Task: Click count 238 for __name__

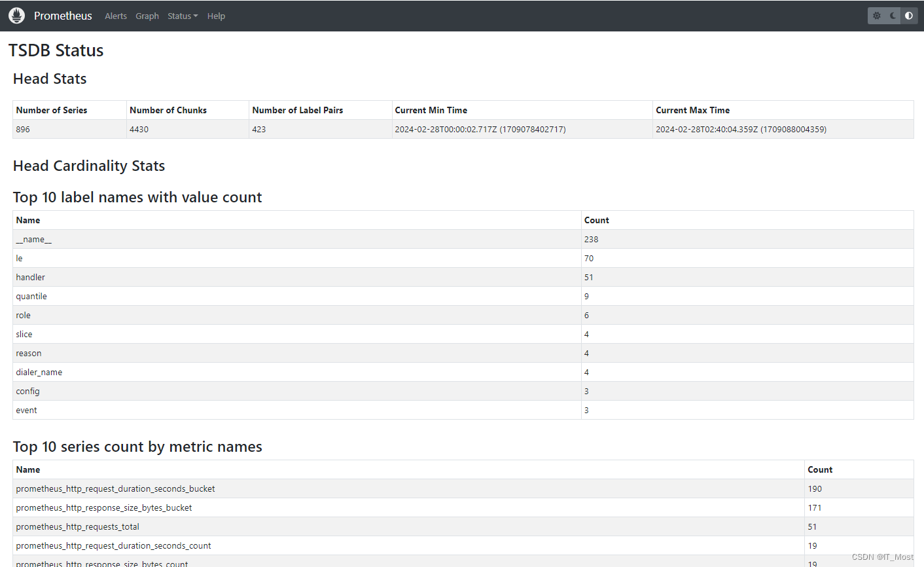Action: pyautogui.click(x=592, y=239)
